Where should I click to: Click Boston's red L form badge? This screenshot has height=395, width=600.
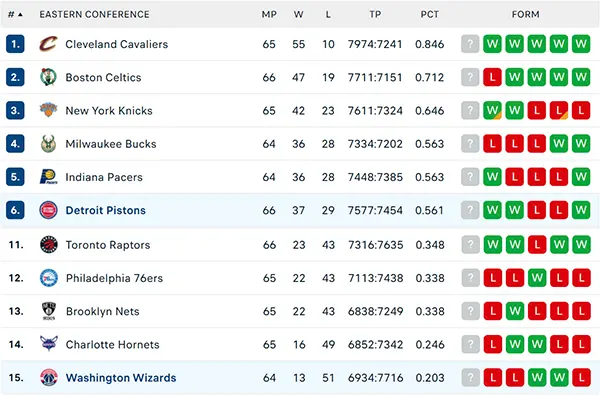click(492, 77)
